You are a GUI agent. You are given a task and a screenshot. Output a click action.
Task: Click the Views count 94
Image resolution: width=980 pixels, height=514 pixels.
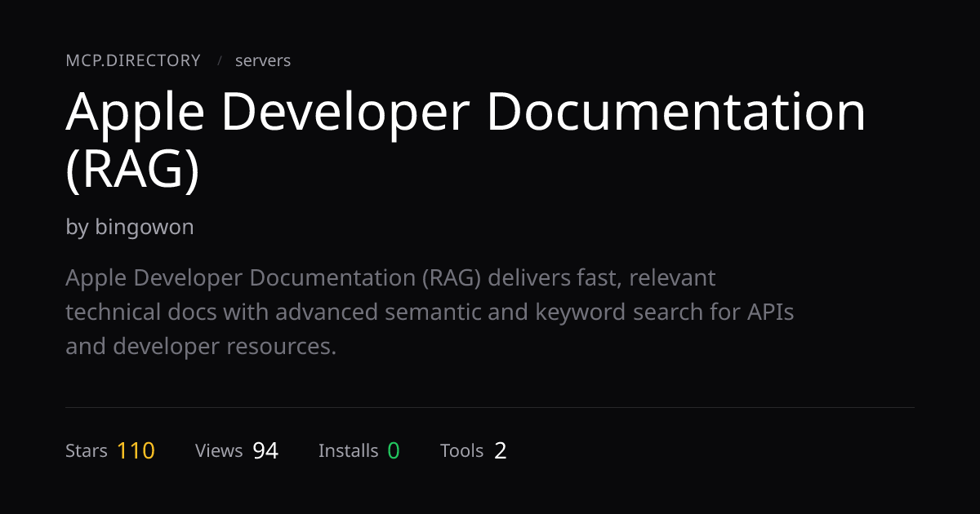pyautogui.click(x=265, y=450)
